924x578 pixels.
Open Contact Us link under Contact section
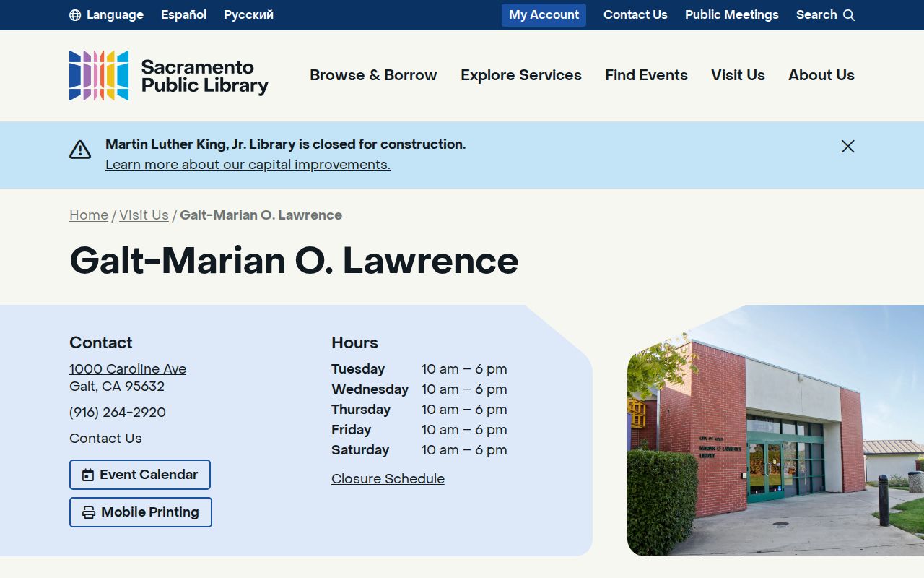coord(105,439)
